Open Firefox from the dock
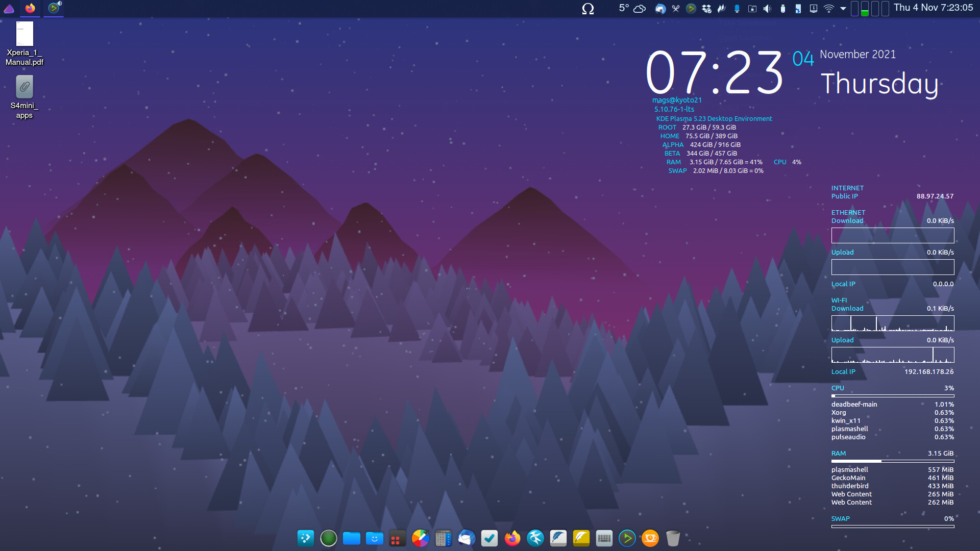The width and height of the screenshot is (980, 551). tap(512, 538)
